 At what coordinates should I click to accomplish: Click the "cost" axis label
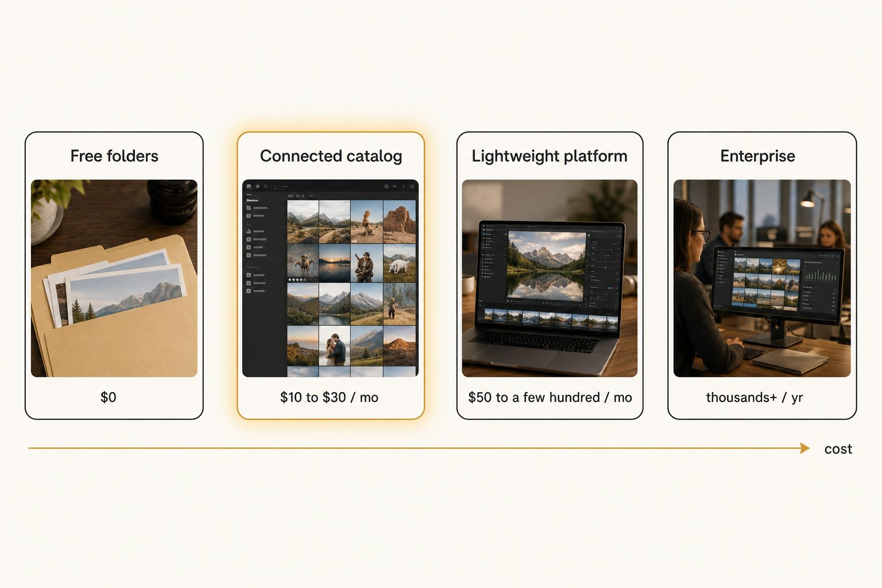(x=838, y=449)
